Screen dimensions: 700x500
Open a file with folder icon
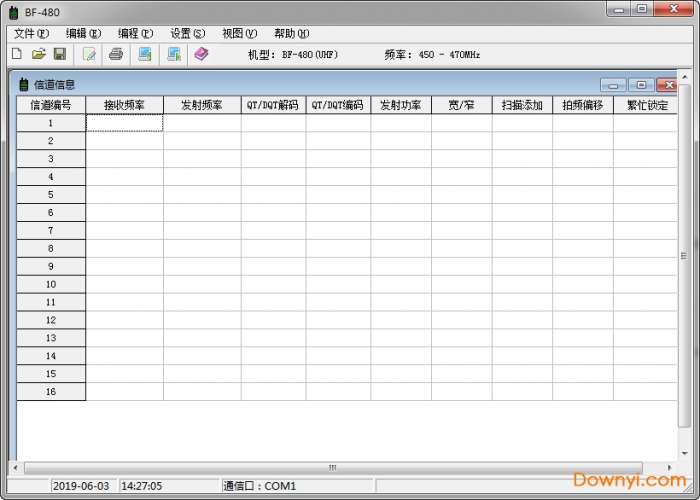tap(39, 54)
